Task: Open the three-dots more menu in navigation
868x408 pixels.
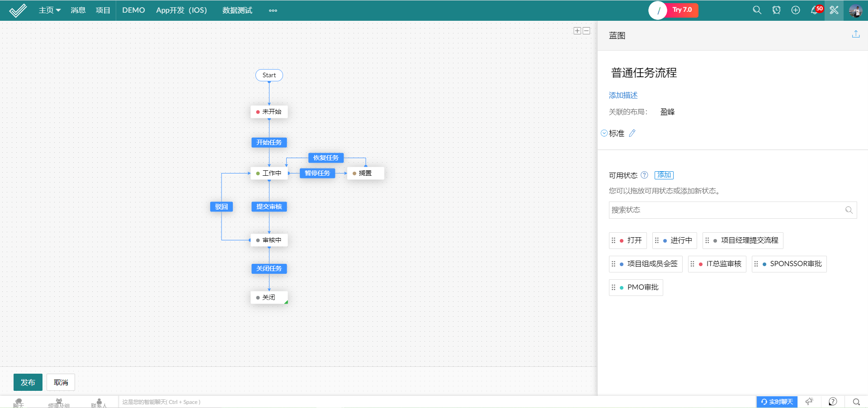Action: tap(273, 10)
